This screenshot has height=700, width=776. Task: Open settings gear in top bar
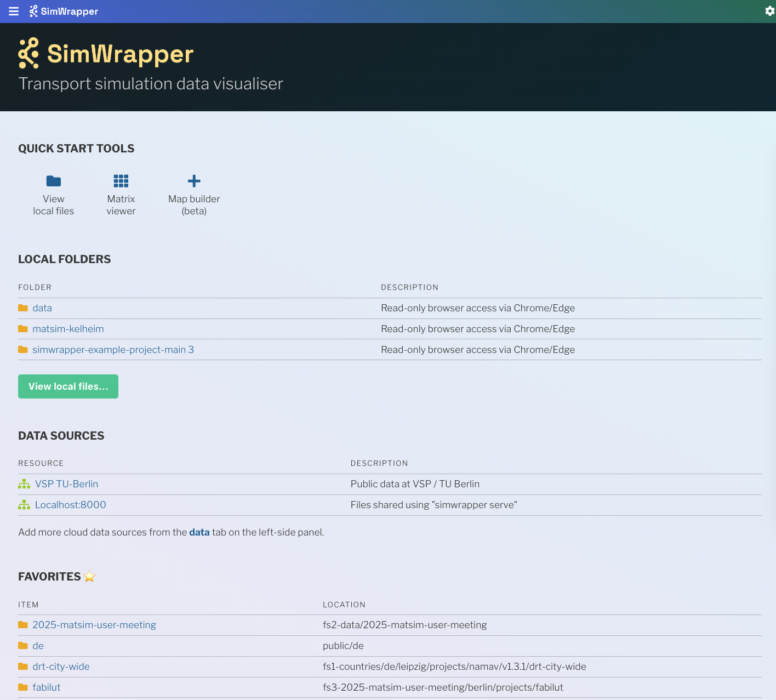tap(769, 11)
